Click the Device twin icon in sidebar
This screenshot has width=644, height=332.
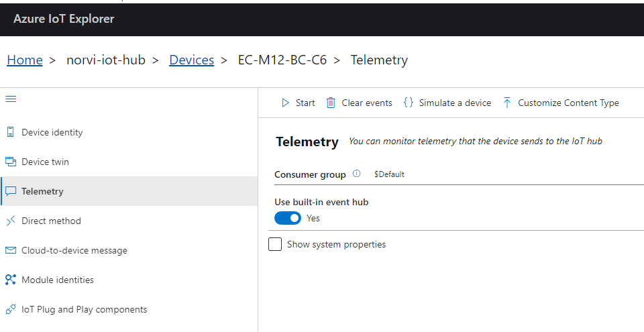click(x=10, y=162)
